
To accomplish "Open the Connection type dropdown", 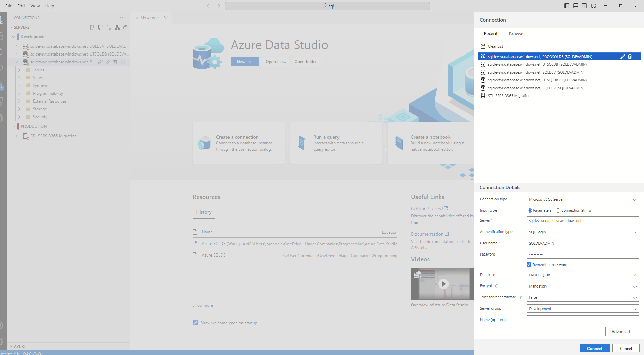I will tap(583, 199).
